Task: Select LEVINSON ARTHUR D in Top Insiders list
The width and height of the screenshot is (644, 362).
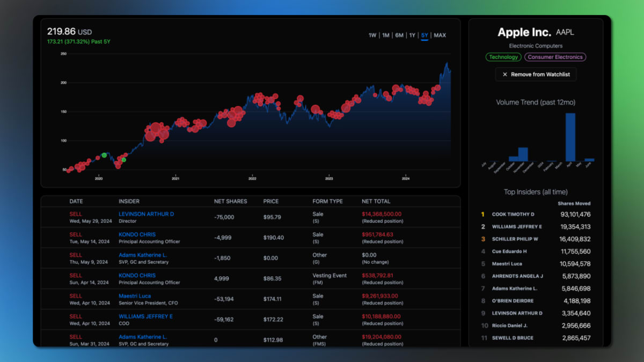Action: coord(517,313)
